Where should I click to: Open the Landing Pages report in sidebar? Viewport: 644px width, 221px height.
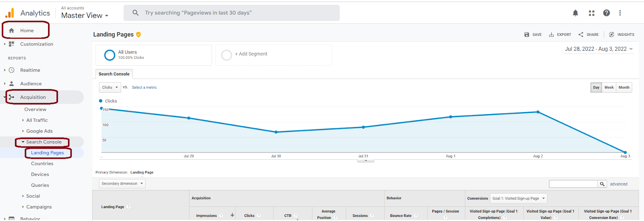point(47,153)
